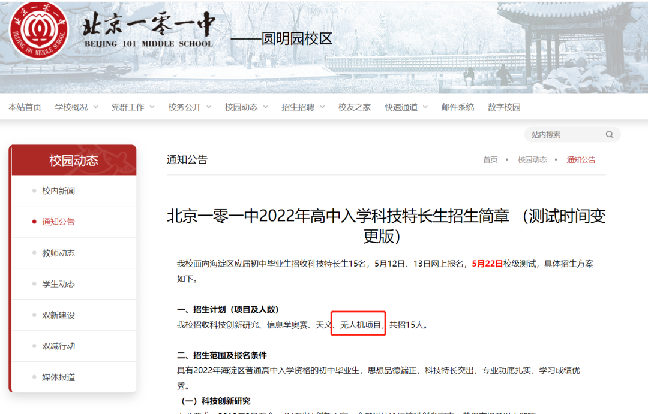
Task: Select 学生活动 in the sidebar list
Action: tap(58, 283)
